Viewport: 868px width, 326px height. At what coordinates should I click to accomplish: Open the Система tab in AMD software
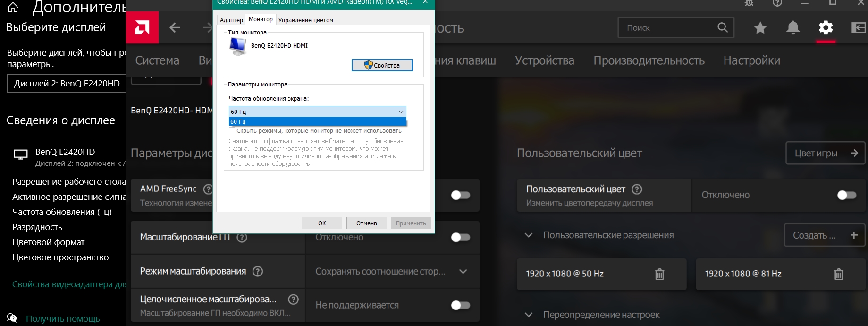click(157, 60)
